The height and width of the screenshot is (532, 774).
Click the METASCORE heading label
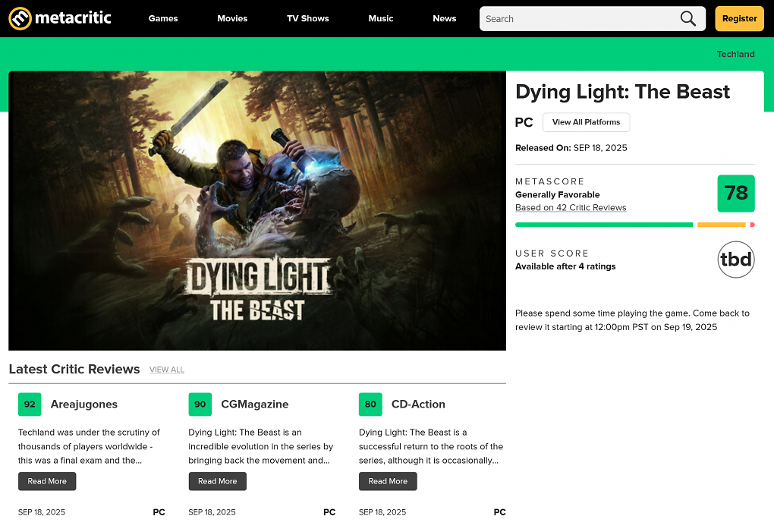549,181
